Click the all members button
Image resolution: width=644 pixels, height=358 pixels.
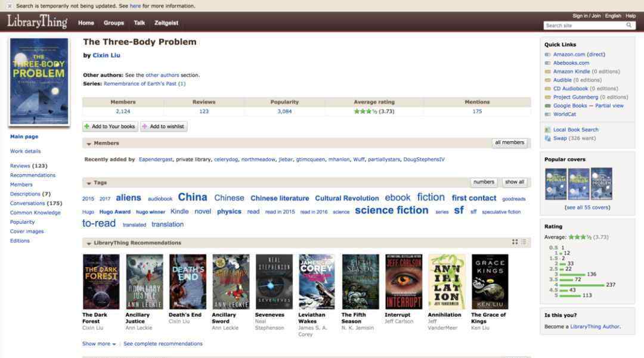(x=510, y=143)
